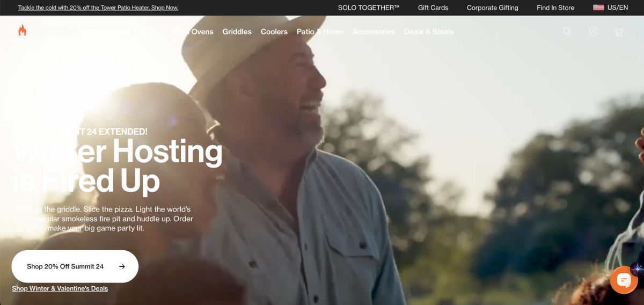644x305 pixels.
Task: Open the Accessories menu
Action: 374,32
